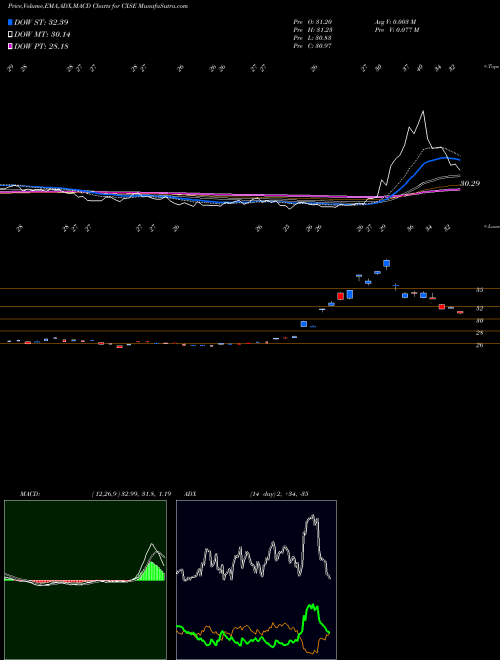This screenshot has height=660, width=500.
Task: Click the MACD: panel heading
Action: point(30,494)
